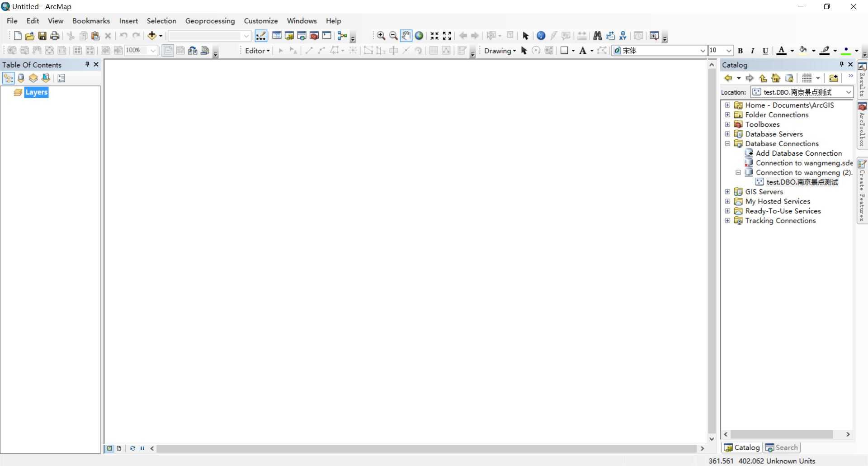This screenshot has width=868, height=466.
Task: Select the Zoom In tool
Action: 381,36
